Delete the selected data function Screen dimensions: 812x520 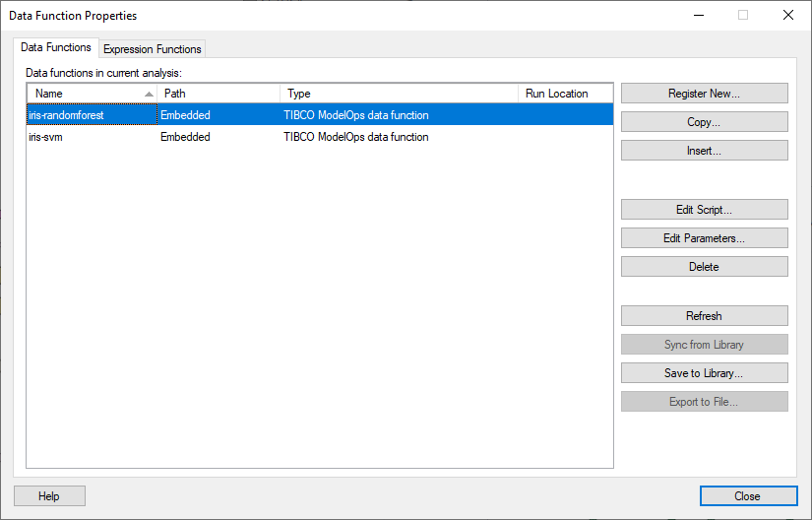point(704,267)
